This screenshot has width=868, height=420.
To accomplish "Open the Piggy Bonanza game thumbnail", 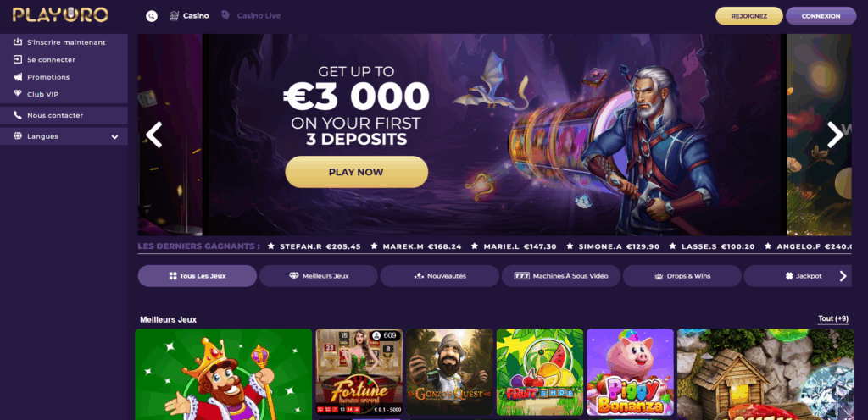I will pos(630,372).
